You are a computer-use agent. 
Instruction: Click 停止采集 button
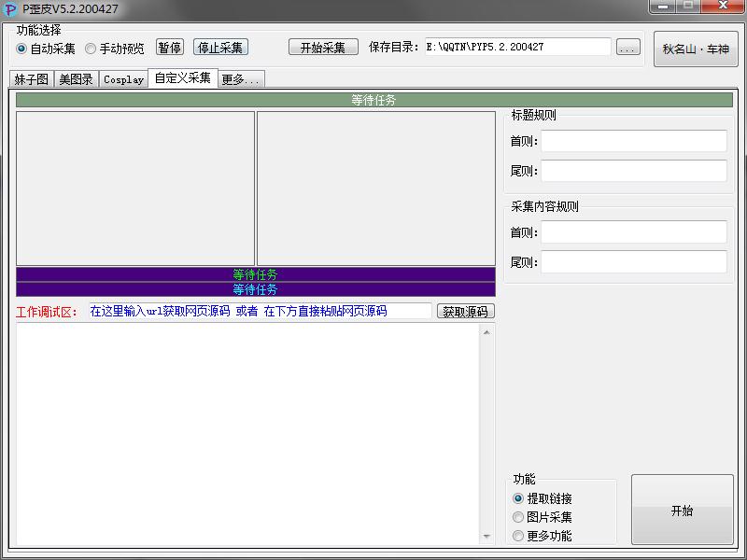220,48
